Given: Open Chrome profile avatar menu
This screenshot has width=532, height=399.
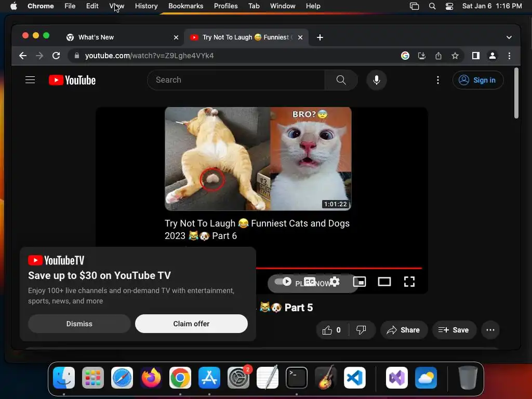Looking at the screenshot, I should tap(493, 56).
